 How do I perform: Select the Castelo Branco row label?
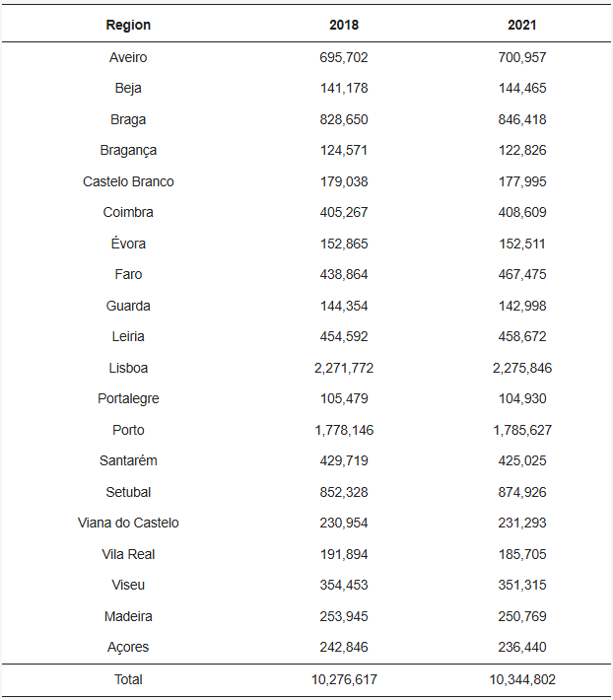pos(128,181)
